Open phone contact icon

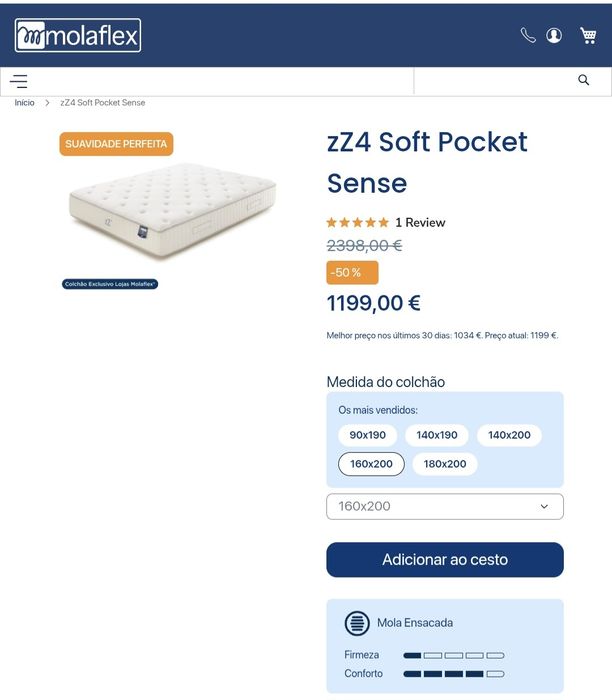coord(528,36)
